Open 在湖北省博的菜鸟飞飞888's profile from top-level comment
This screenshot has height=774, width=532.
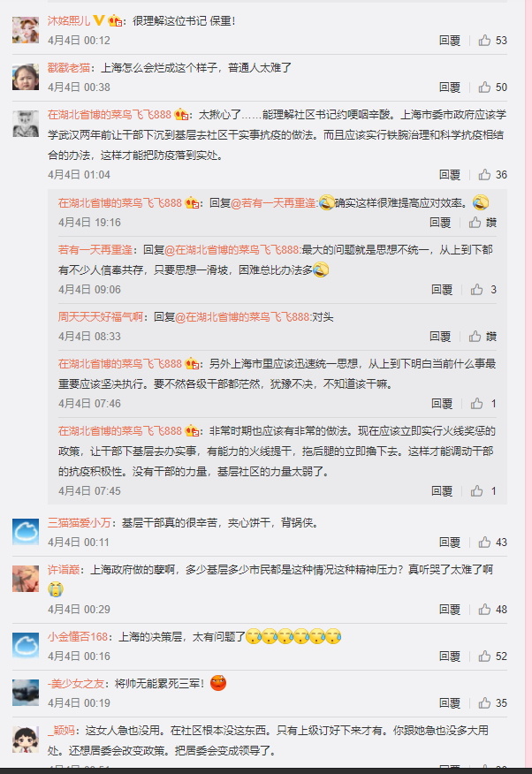[109, 115]
